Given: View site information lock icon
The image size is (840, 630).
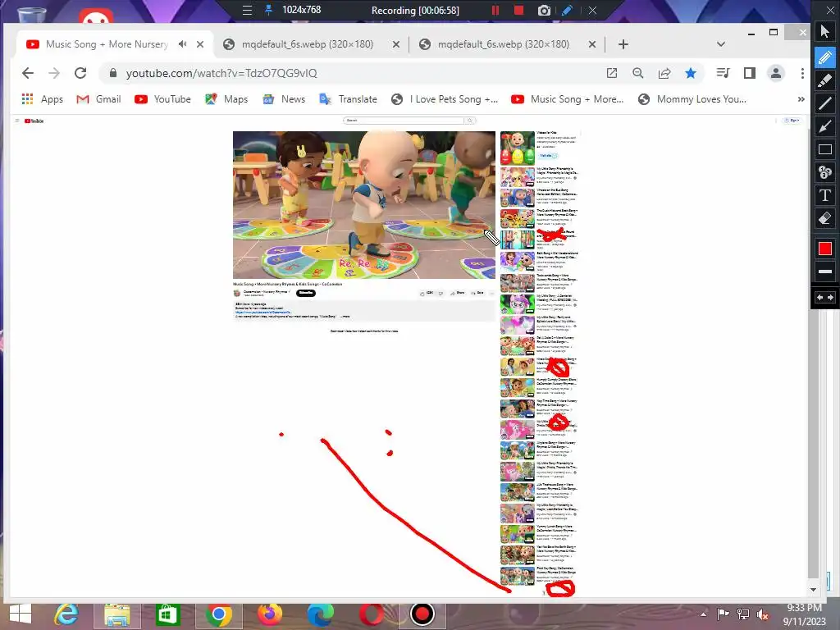Looking at the screenshot, I should click(113, 73).
